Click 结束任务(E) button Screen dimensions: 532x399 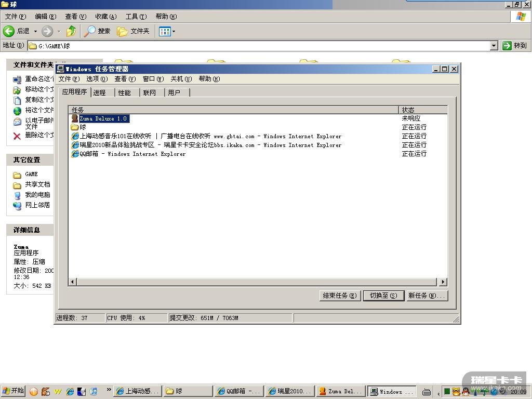click(340, 296)
